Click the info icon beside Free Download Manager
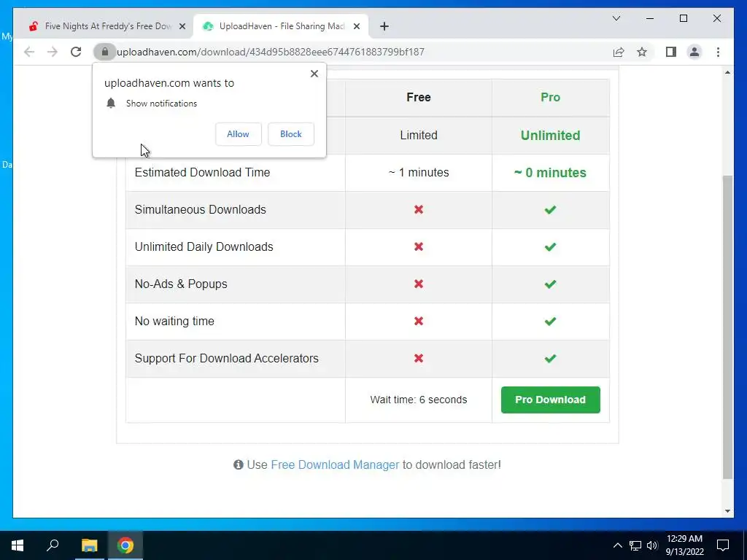747x560 pixels. (239, 464)
